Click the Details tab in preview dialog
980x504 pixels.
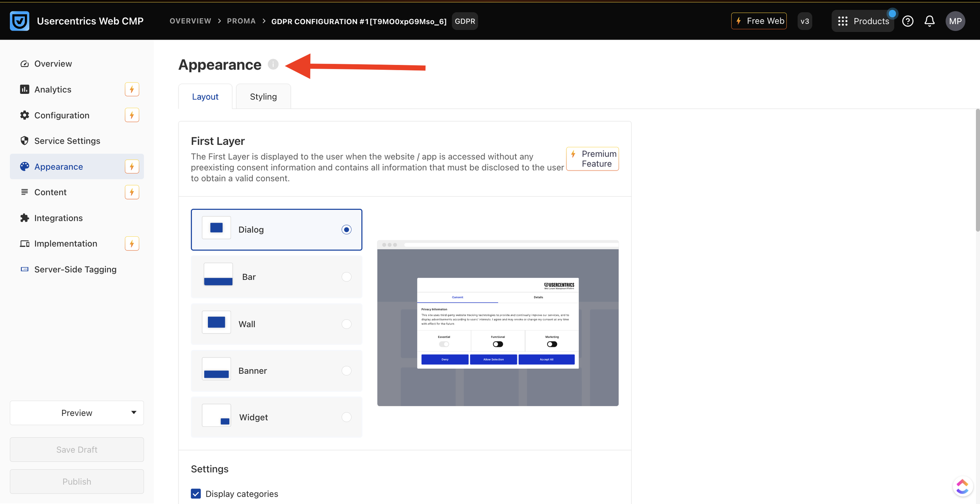538,297
